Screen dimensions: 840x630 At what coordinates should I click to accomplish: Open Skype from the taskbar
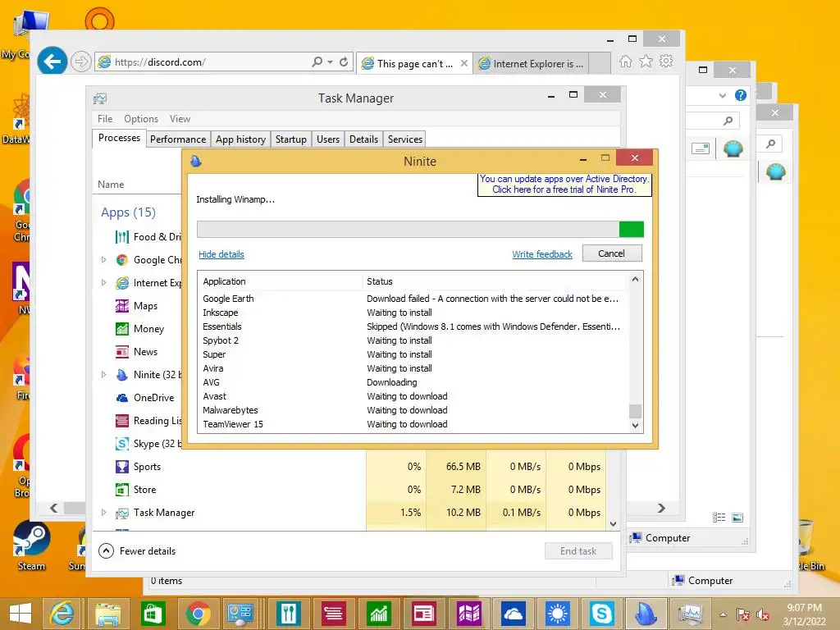pos(601,614)
